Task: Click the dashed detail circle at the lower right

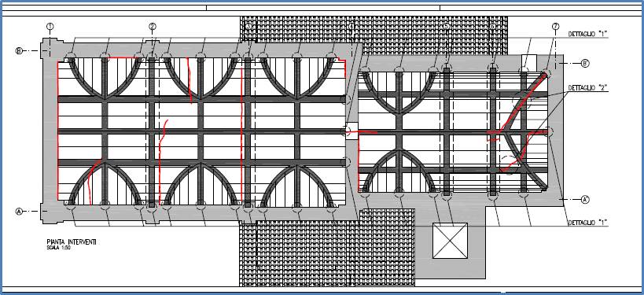Action: click(x=509, y=165)
